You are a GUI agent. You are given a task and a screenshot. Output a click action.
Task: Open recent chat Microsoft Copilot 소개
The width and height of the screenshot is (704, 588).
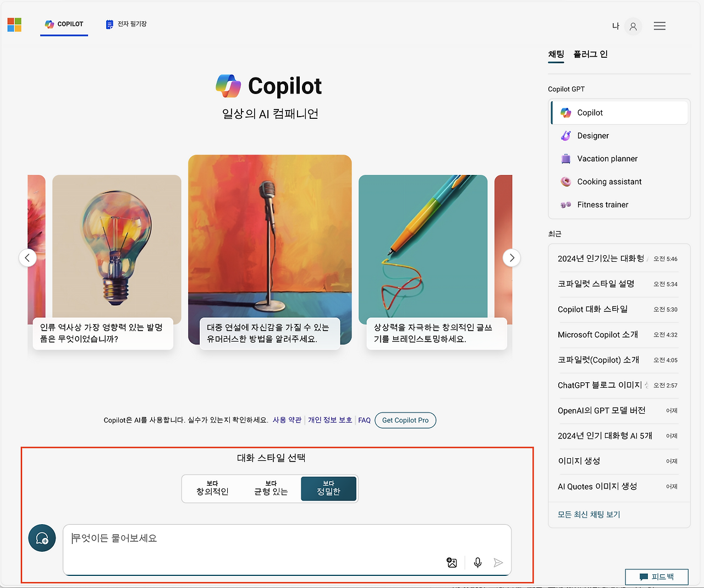(x=617, y=334)
